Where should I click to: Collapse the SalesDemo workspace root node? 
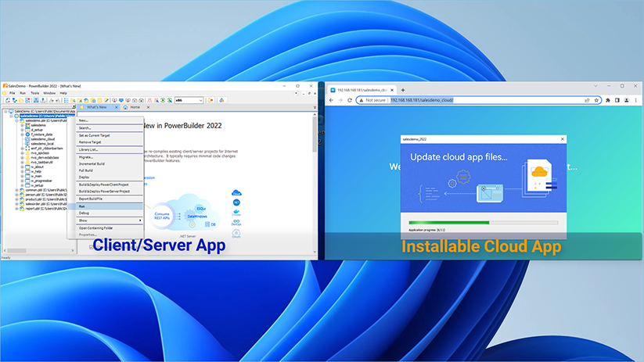point(5,111)
